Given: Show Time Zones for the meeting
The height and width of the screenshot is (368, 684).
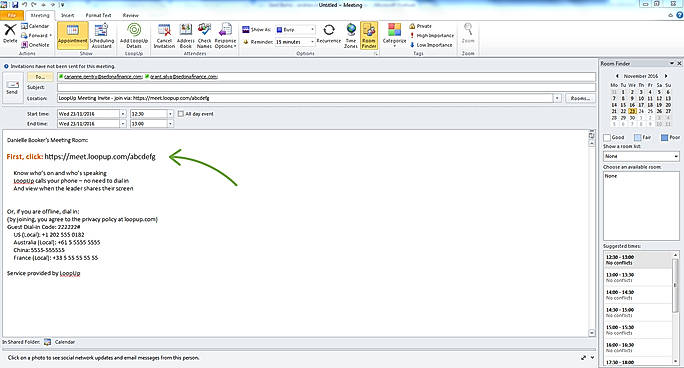Looking at the screenshot, I should [x=351, y=35].
